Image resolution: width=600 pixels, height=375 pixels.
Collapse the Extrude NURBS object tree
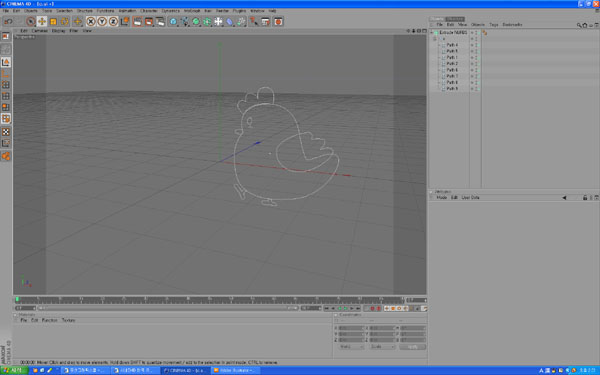[x=432, y=33]
